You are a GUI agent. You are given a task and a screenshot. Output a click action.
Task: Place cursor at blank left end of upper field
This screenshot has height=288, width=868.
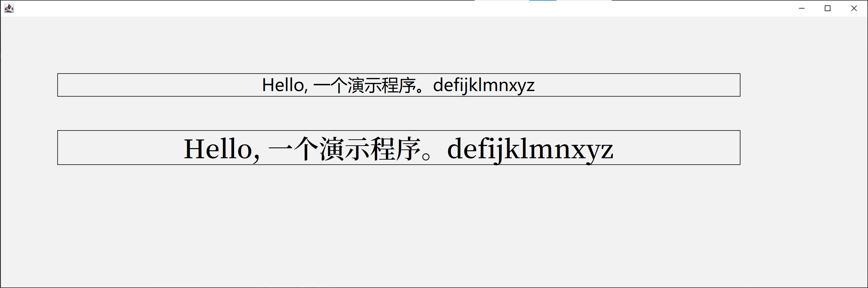pos(158,85)
